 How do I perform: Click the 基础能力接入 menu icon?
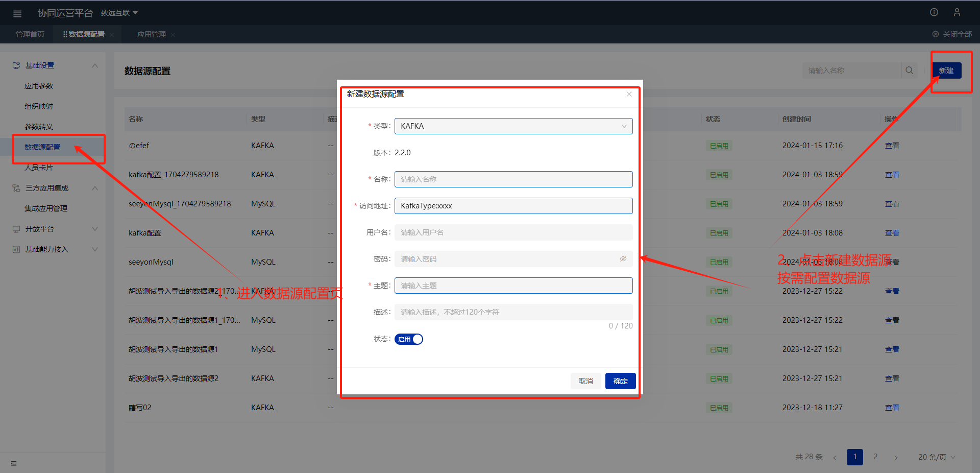point(16,249)
